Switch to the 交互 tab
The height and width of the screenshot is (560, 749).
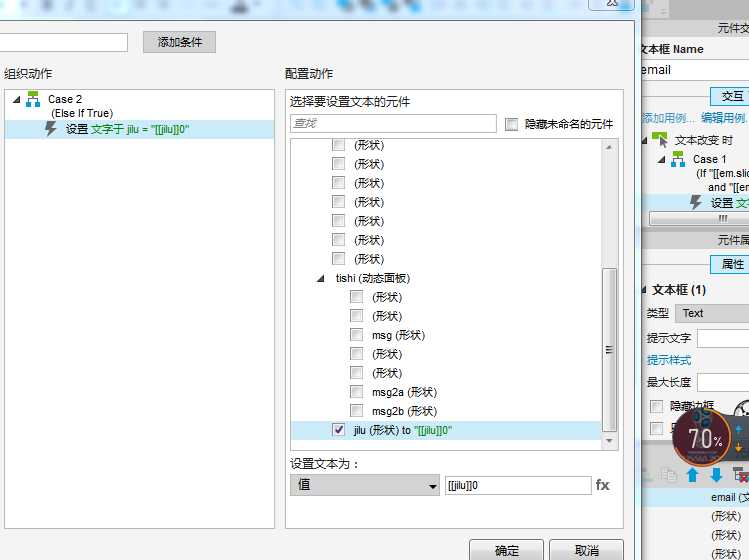pos(732,96)
